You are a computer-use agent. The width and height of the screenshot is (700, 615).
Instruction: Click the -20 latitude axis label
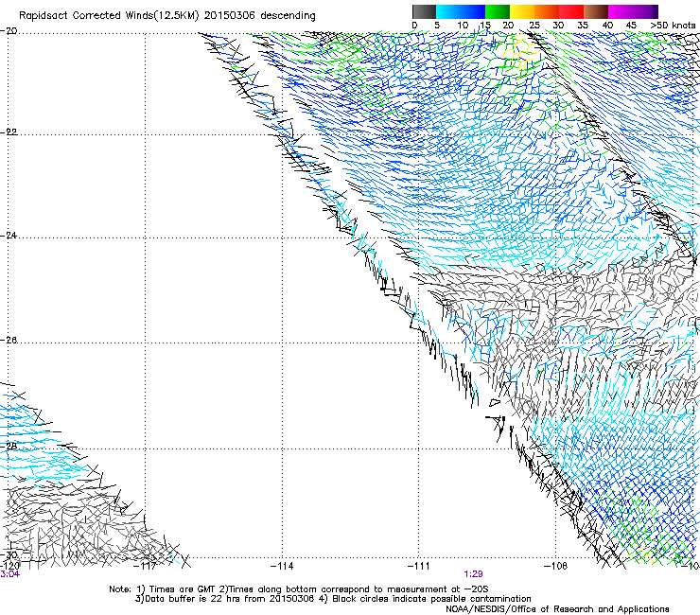click(9, 31)
